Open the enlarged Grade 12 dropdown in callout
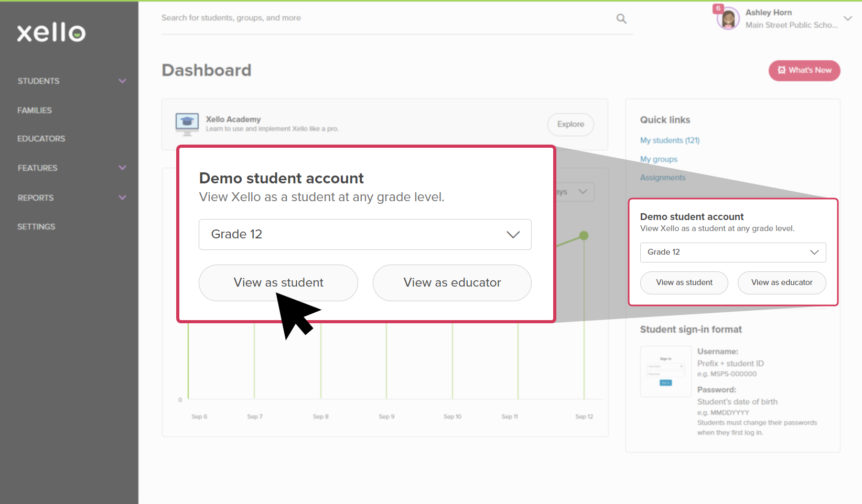The image size is (862, 504). (365, 235)
